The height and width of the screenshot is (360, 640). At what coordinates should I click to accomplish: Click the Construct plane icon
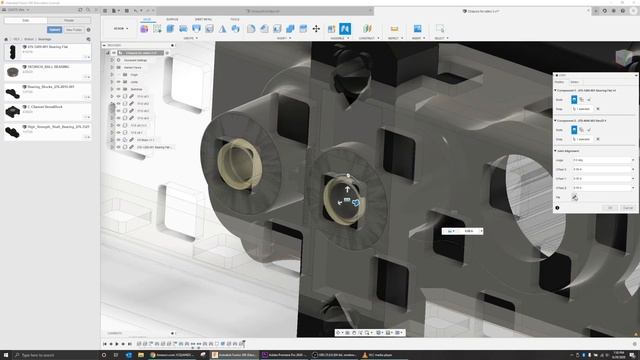[x=367, y=29]
